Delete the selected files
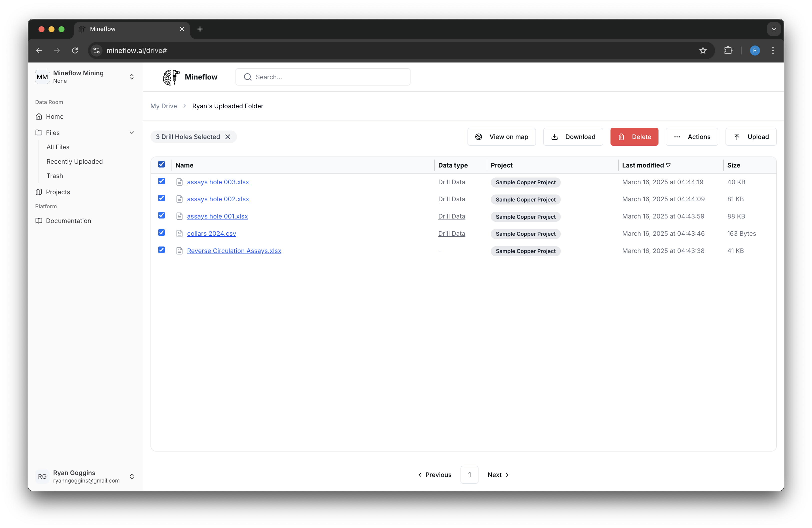 634,137
